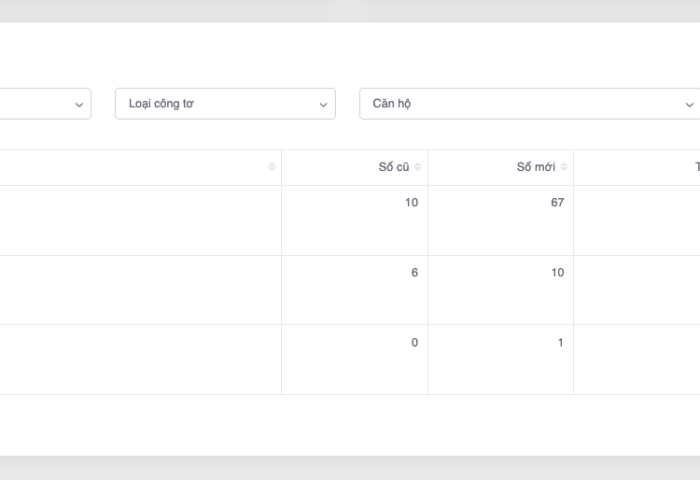Select the Số cũ cell showing 0
The width and height of the screenshot is (700, 480).
[x=414, y=343]
